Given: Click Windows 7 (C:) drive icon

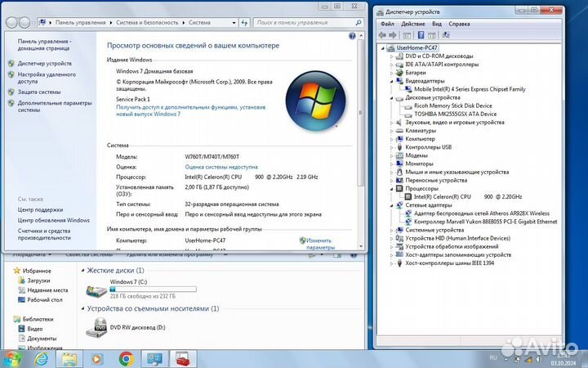Looking at the screenshot, I should [96, 290].
